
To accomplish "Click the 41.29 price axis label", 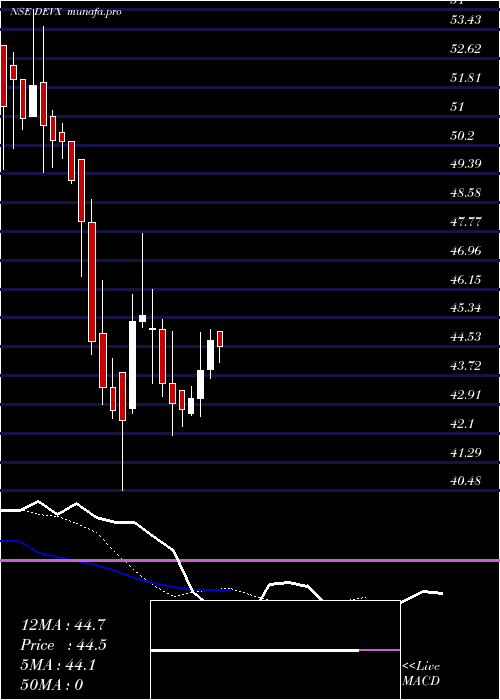I will click(x=466, y=453).
